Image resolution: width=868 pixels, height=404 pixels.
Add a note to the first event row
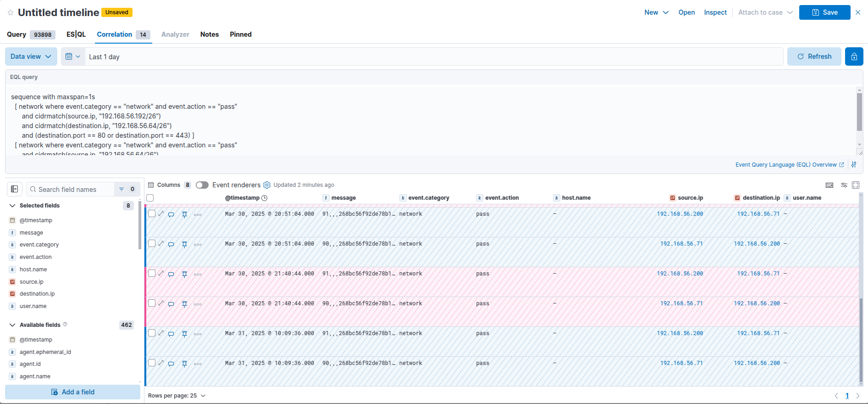coord(171,214)
